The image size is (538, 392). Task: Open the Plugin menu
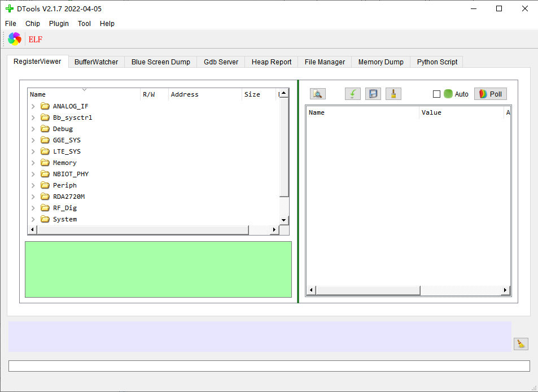click(59, 24)
